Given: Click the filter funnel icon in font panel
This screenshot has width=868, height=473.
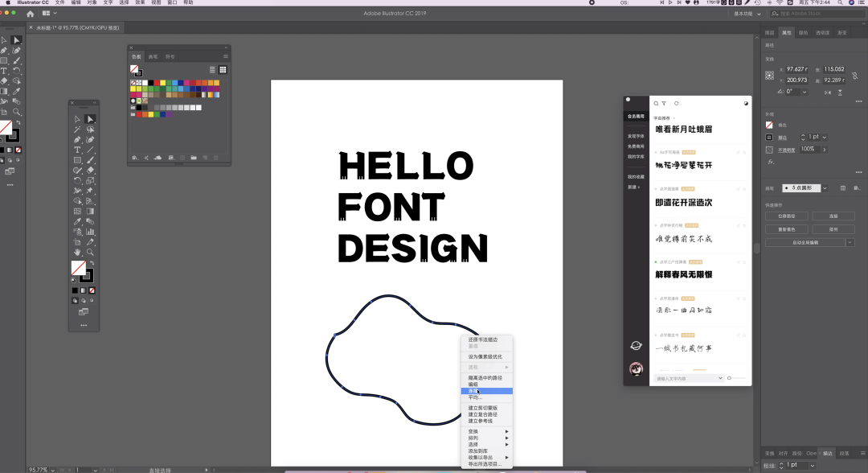Looking at the screenshot, I should (664, 103).
